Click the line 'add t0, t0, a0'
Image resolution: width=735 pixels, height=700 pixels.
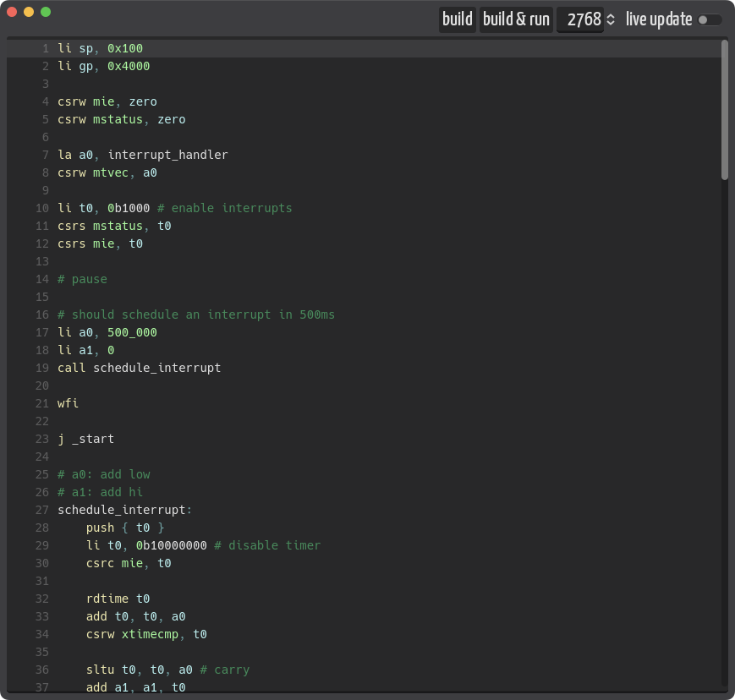136,617
